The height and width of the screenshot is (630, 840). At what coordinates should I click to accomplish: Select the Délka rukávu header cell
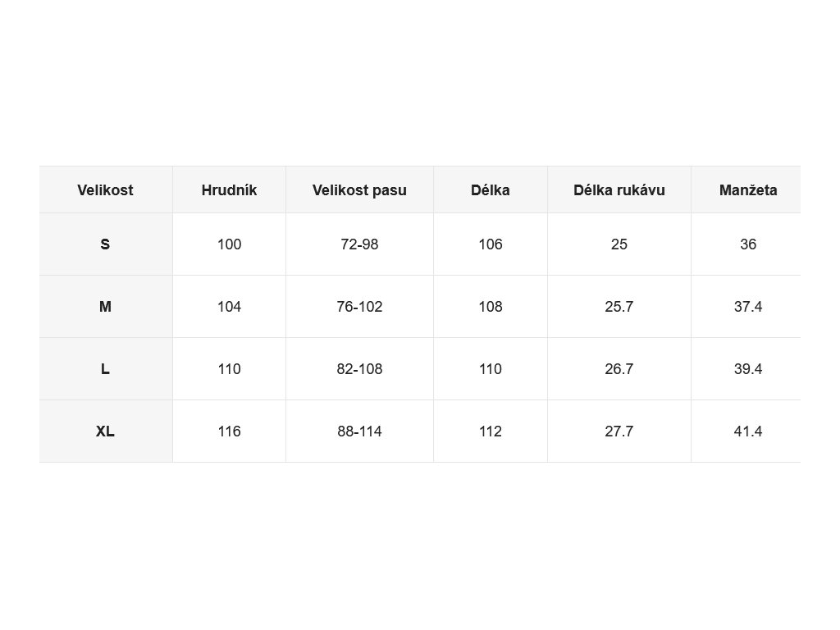619,189
